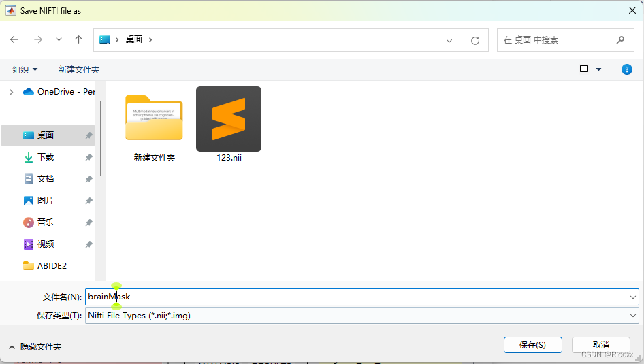Select 桌面 breadcrumb in address bar
This screenshot has width=644, height=364.
pyautogui.click(x=134, y=39)
